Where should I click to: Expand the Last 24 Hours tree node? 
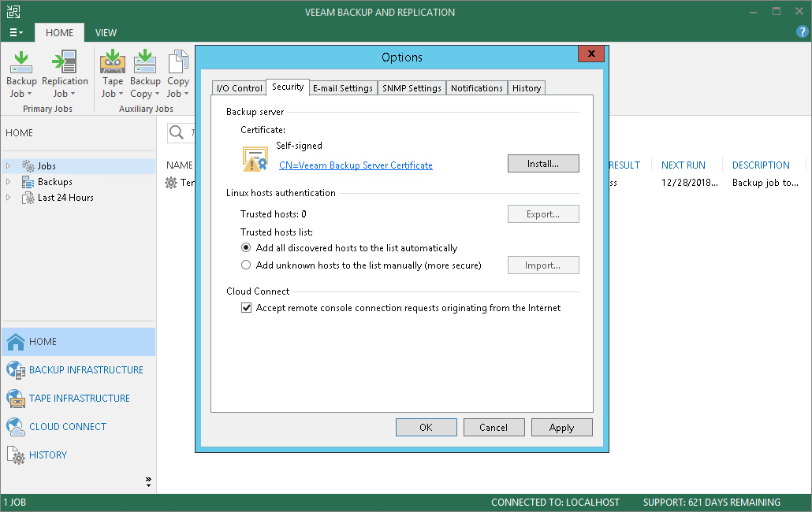9,198
